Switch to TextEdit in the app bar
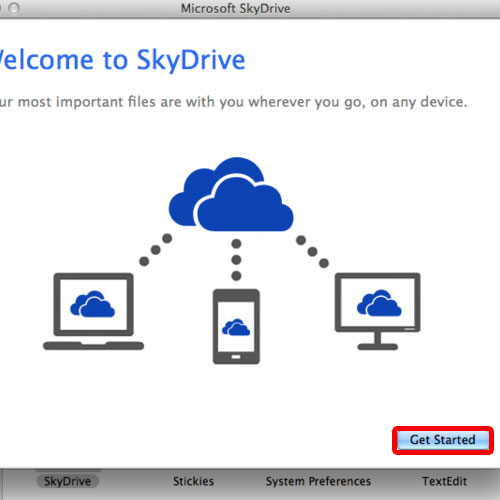This screenshot has height=500, width=500. tap(444, 481)
